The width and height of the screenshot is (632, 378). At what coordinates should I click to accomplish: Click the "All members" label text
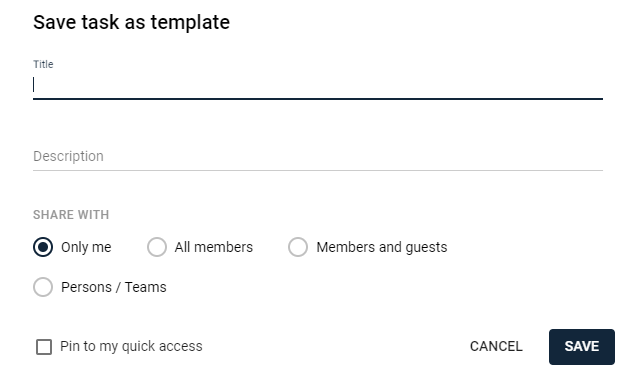214,247
